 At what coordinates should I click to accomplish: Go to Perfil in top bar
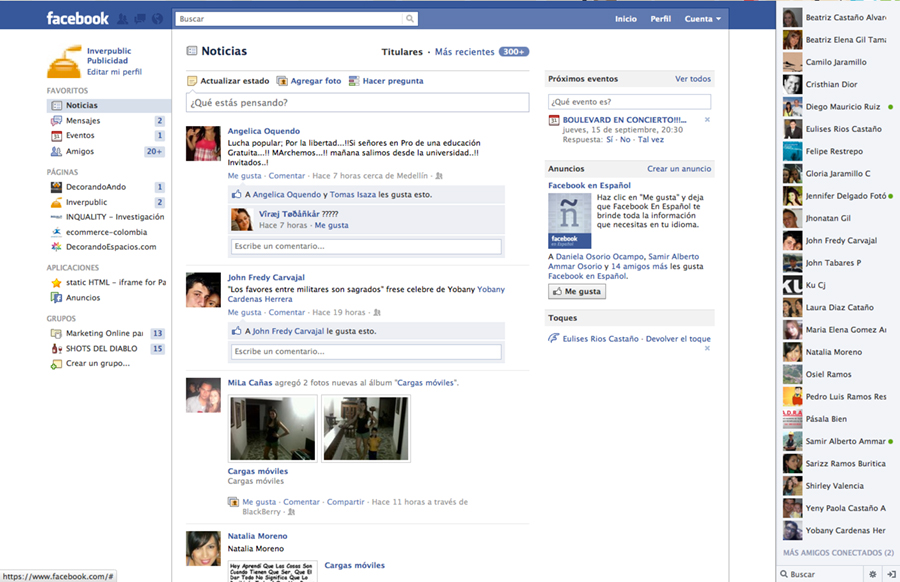click(x=661, y=19)
